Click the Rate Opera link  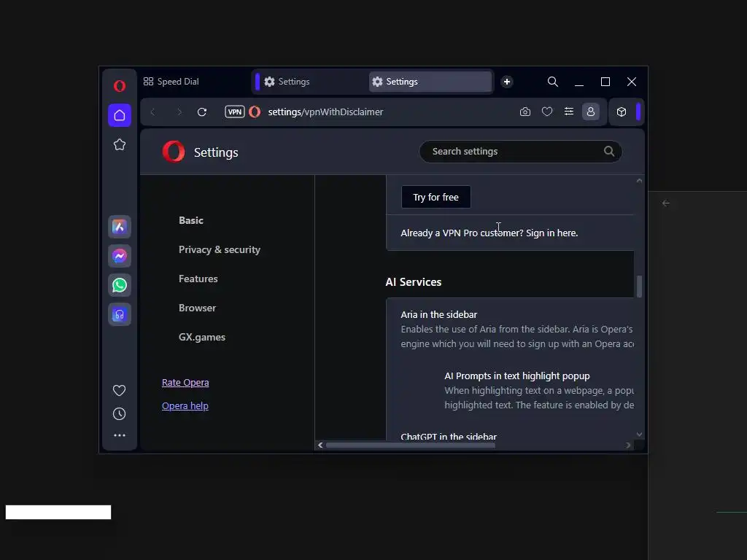pos(185,382)
